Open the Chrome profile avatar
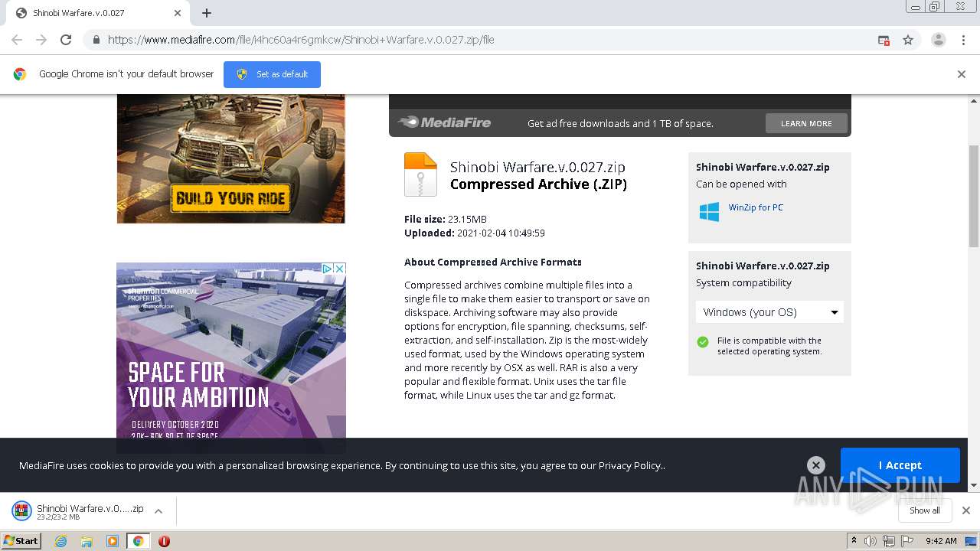 (939, 40)
